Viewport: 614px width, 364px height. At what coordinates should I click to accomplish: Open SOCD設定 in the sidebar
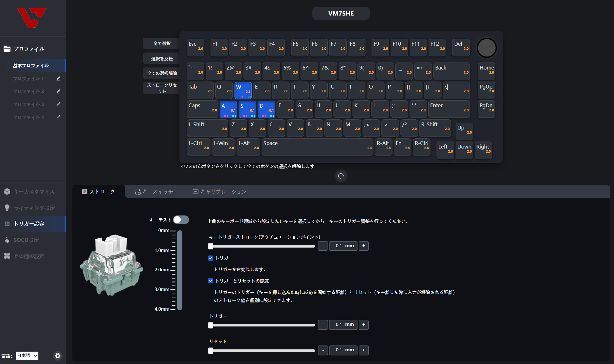26,240
